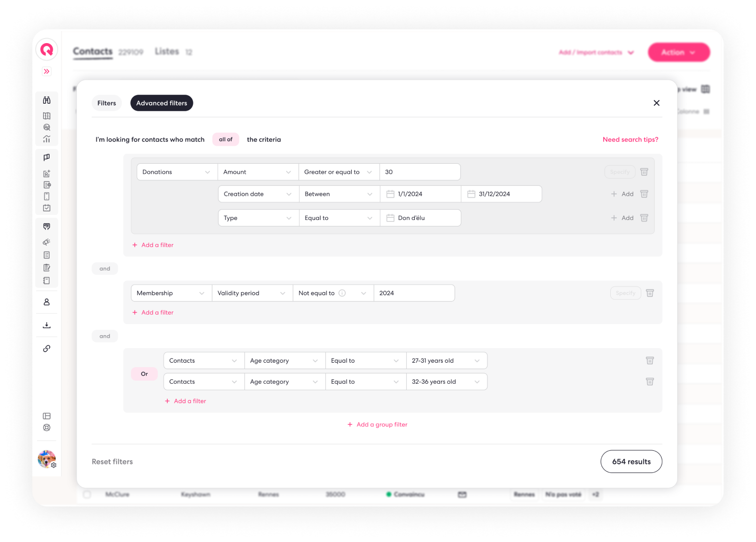
Task: Click the info icon beside Not equal to
Action: point(342,293)
